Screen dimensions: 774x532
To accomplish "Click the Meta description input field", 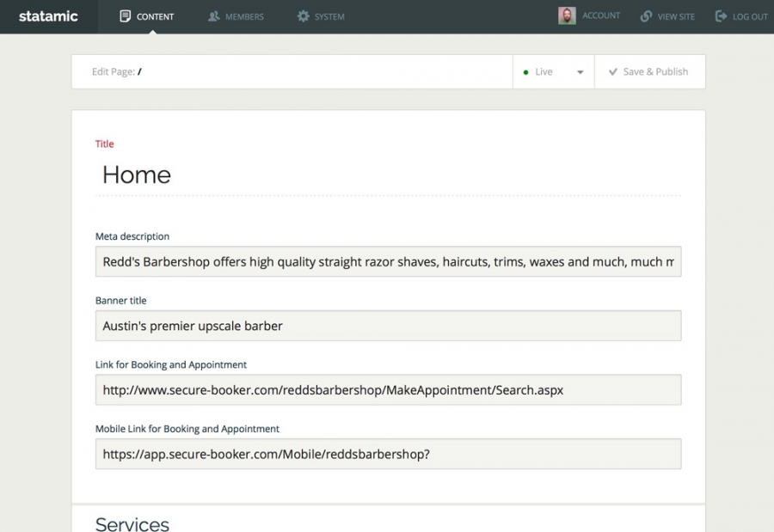I will tap(388, 261).
